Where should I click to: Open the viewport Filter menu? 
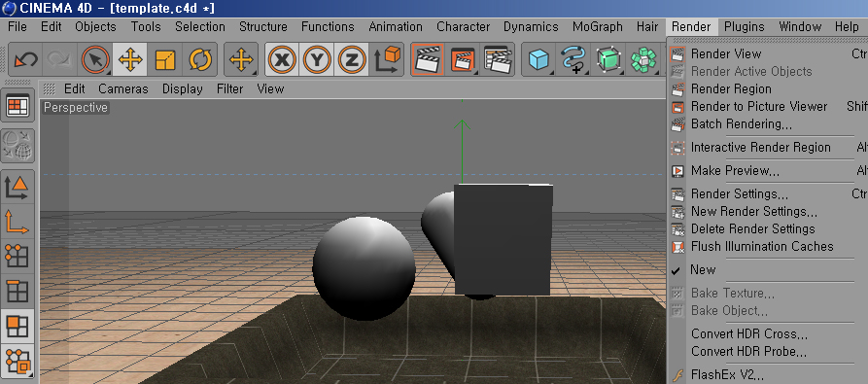(x=229, y=88)
